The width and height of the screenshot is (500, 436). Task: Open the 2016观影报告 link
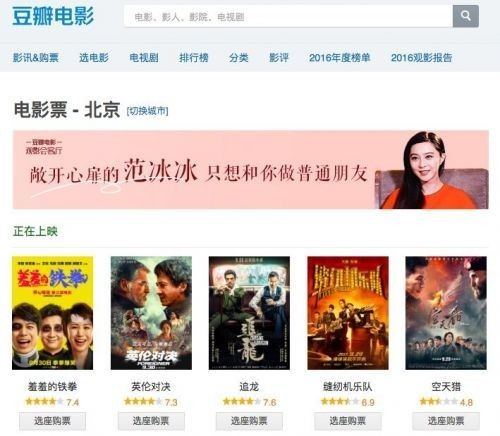(x=421, y=58)
